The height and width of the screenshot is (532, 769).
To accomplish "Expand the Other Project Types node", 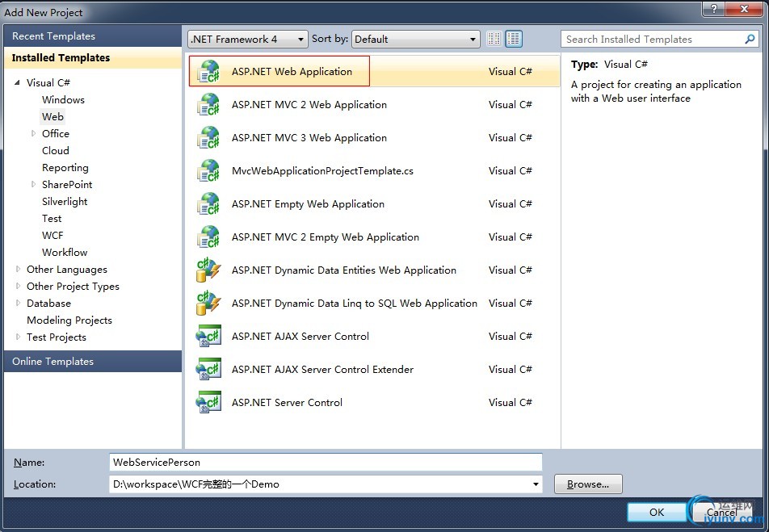I will click(18, 286).
